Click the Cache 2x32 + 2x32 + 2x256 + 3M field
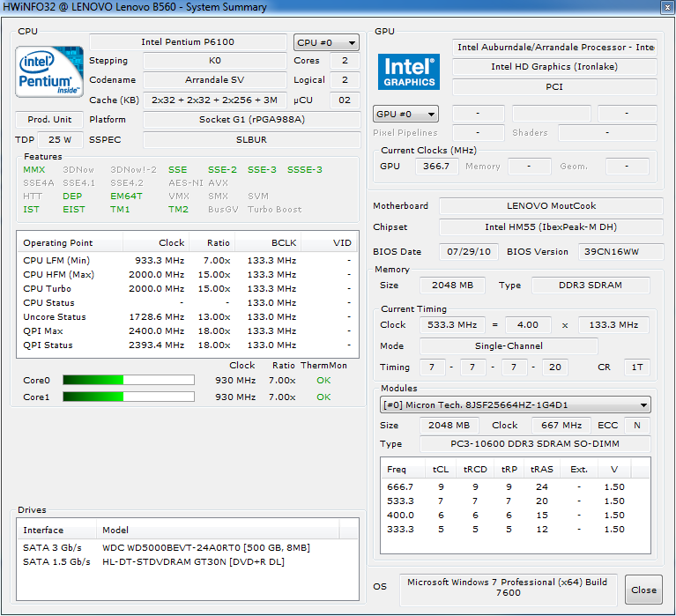This screenshot has height=616, width=676. [x=215, y=100]
